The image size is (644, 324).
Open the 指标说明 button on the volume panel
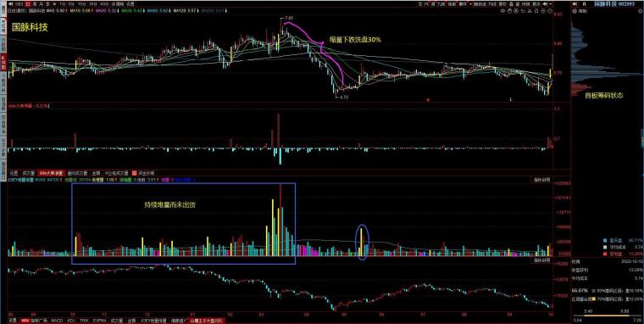point(541,180)
